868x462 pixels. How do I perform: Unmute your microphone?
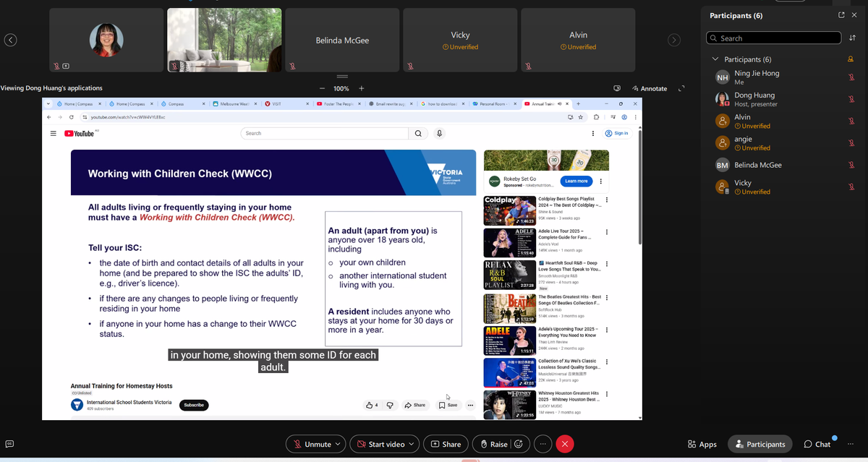point(311,444)
